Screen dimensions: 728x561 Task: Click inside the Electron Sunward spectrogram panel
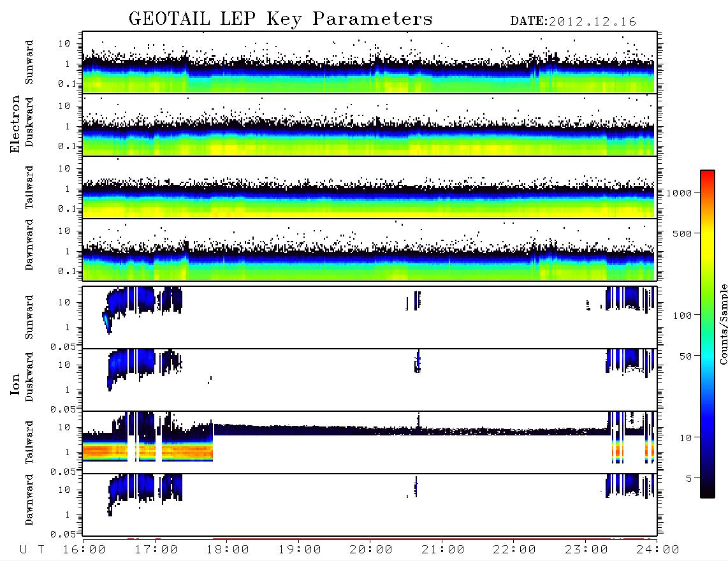370,62
